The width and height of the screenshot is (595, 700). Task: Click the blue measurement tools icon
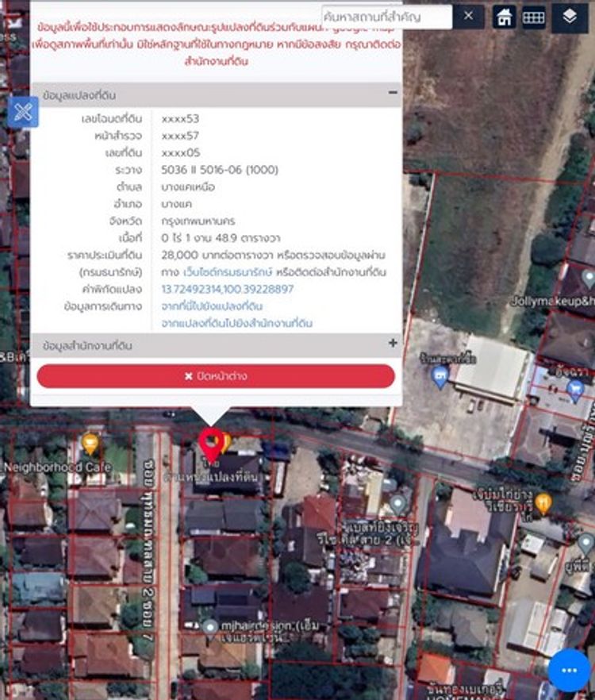tap(23, 112)
